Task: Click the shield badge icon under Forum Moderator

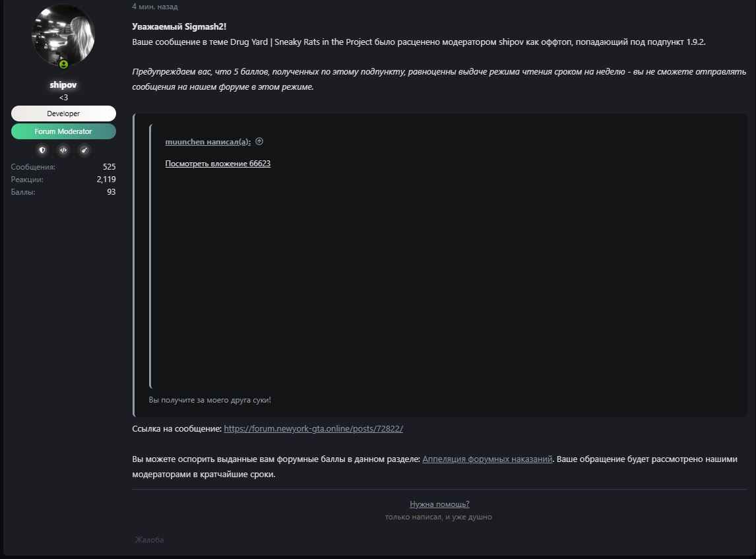Action: (x=42, y=150)
